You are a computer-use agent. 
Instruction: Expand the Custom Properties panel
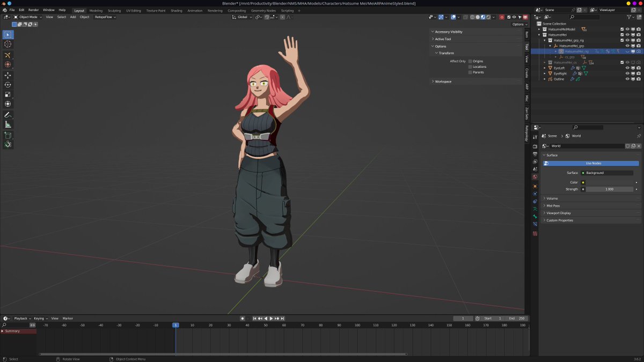(x=590, y=220)
